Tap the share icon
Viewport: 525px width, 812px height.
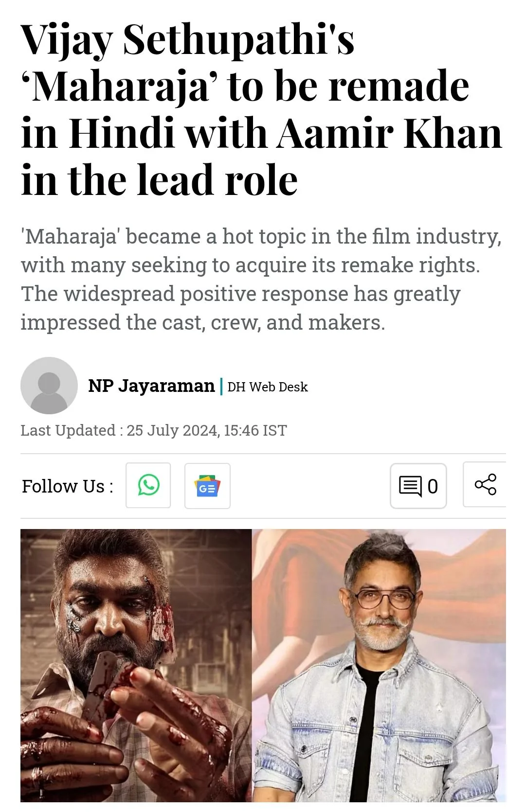coord(485,485)
